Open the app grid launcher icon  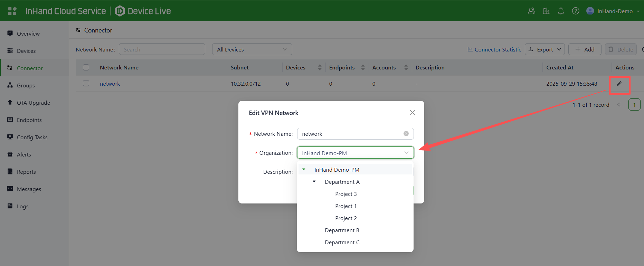(12, 11)
